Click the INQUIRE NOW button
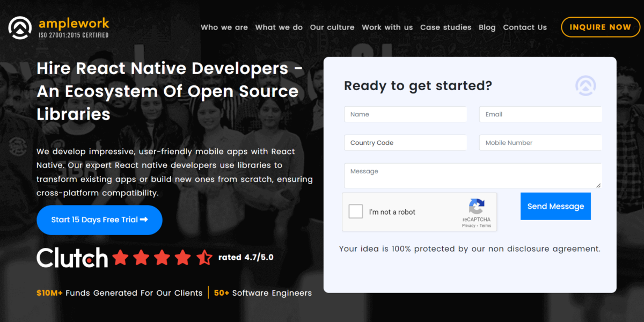 [x=601, y=26]
